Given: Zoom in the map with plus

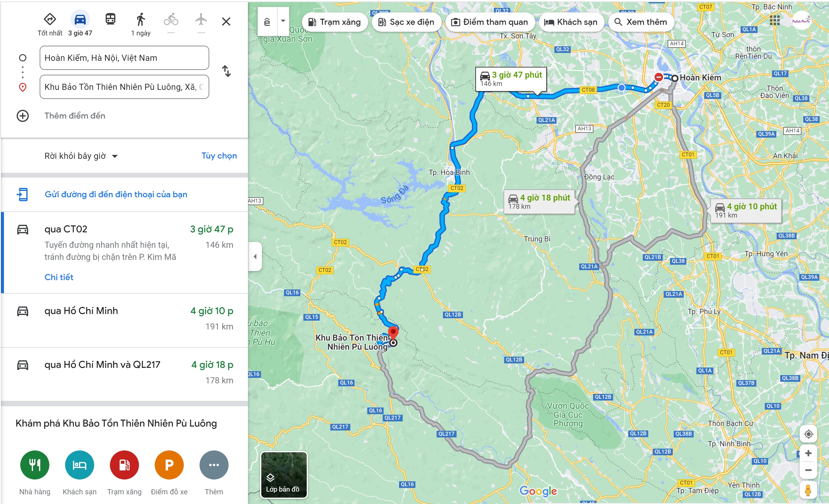Looking at the screenshot, I should click(808, 453).
